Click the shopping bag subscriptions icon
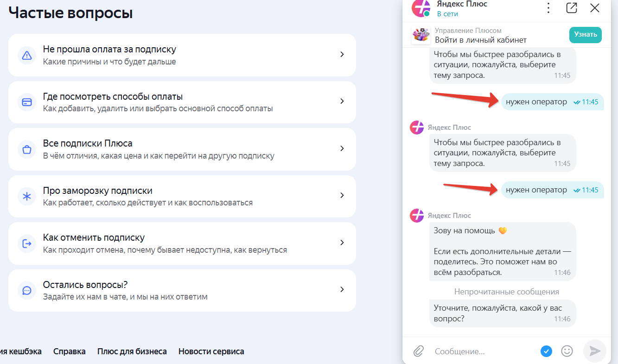The image size is (618, 364). [27, 149]
